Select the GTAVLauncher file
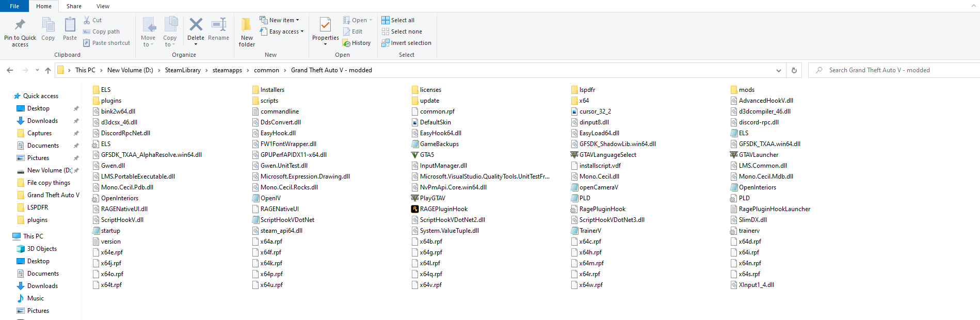Viewport: 980px width, 320px height. (x=754, y=155)
